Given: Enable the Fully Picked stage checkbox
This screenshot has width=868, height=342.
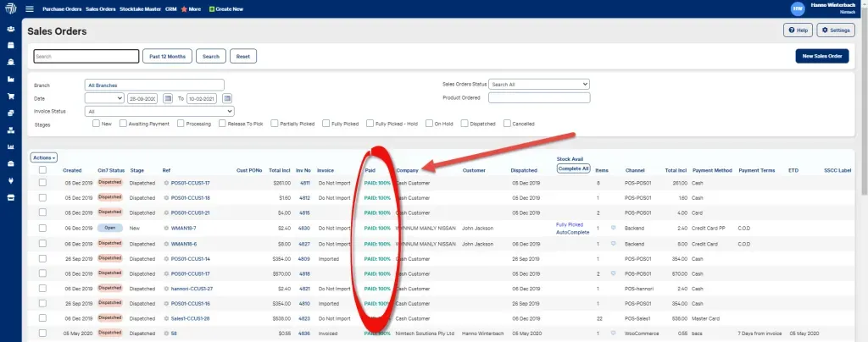Looking at the screenshot, I should [x=325, y=124].
